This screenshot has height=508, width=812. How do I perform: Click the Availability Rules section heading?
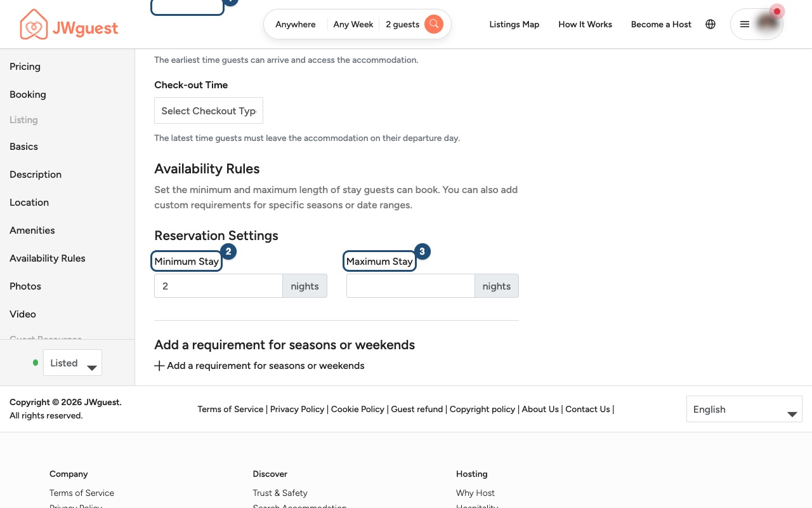[207, 169]
